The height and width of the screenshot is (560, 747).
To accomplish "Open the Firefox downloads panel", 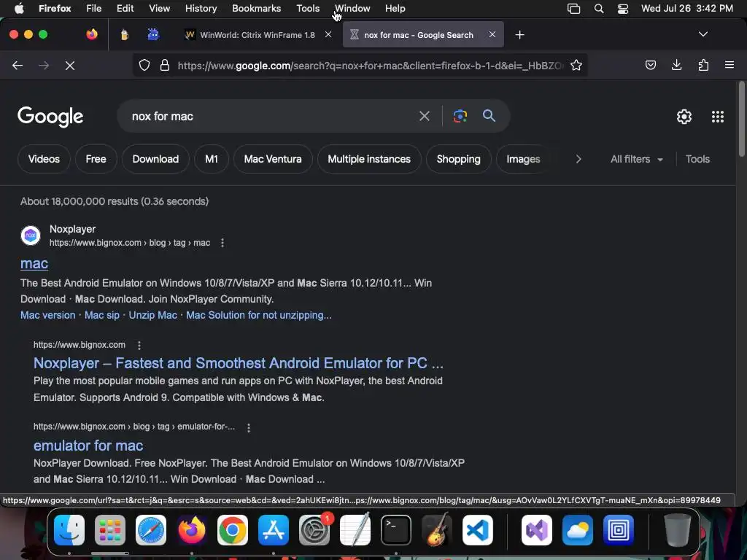I will pos(676,65).
